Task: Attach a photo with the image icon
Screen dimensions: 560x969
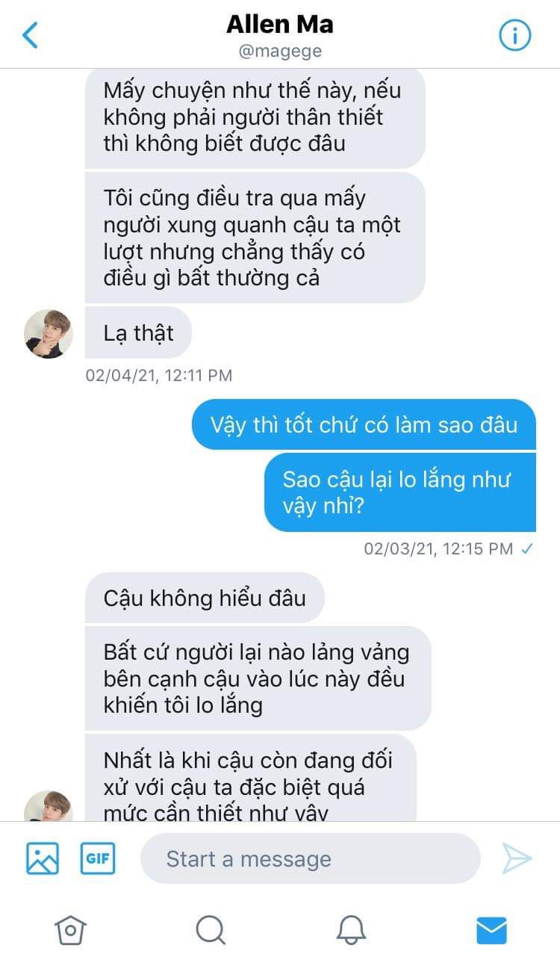Action: tap(43, 858)
